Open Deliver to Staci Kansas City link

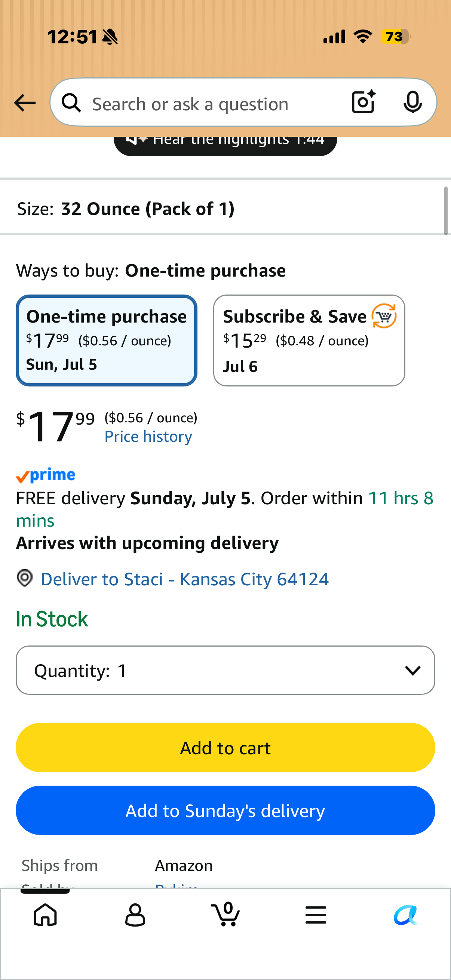coord(185,579)
